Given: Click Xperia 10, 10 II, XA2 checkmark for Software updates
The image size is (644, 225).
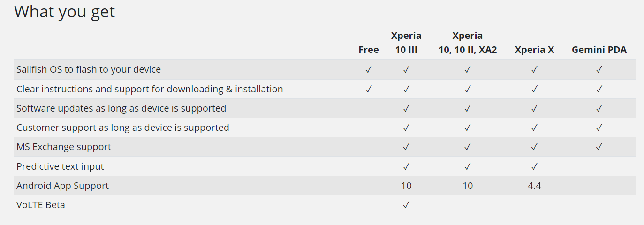Looking at the screenshot, I should pyautogui.click(x=467, y=108).
